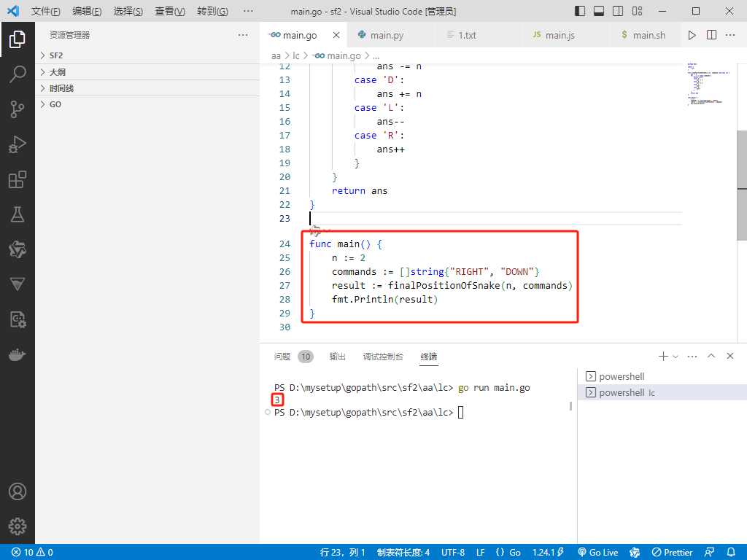Open editor more actions menu
The image size is (747, 560).
pos(729,35)
